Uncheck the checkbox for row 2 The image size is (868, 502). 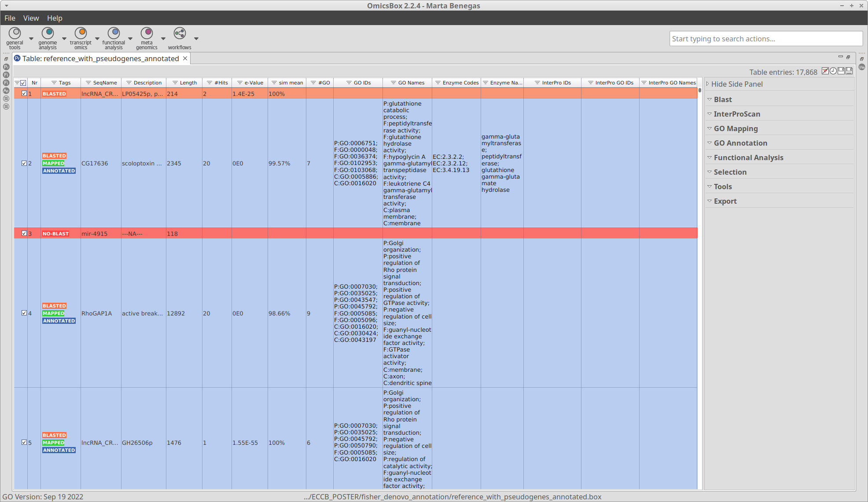(x=24, y=163)
